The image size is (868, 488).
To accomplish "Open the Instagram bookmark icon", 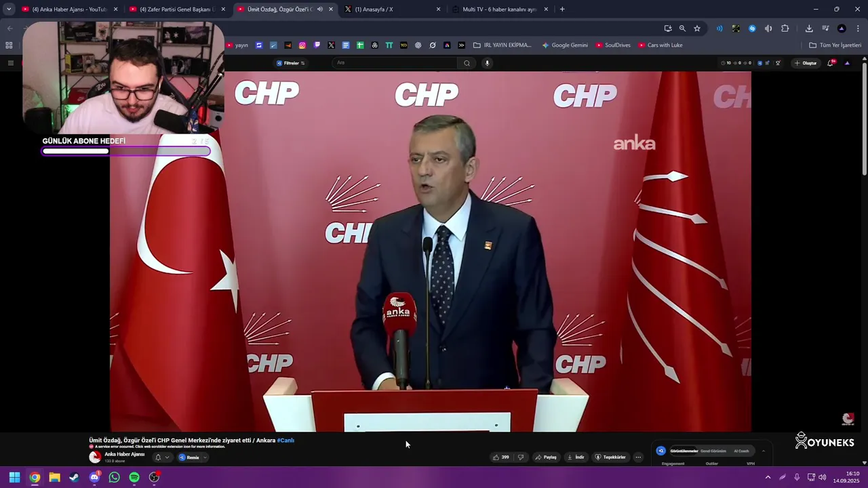I will (x=302, y=45).
